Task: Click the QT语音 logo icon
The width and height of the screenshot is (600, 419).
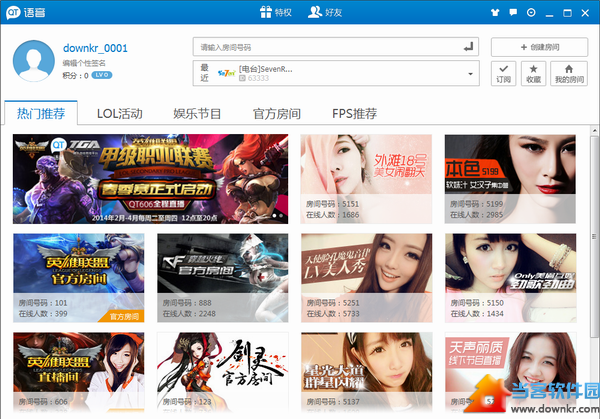Action: coord(13,12)
